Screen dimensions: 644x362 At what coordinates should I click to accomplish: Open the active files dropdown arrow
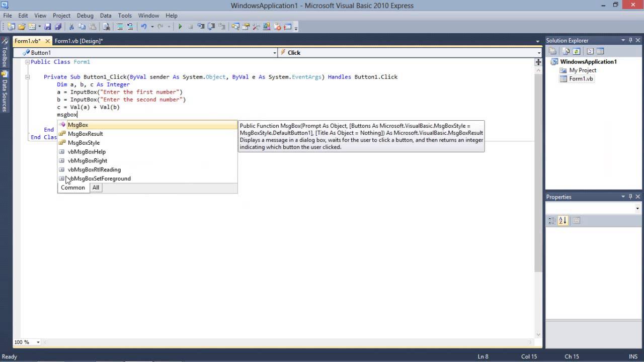[538, 41]
